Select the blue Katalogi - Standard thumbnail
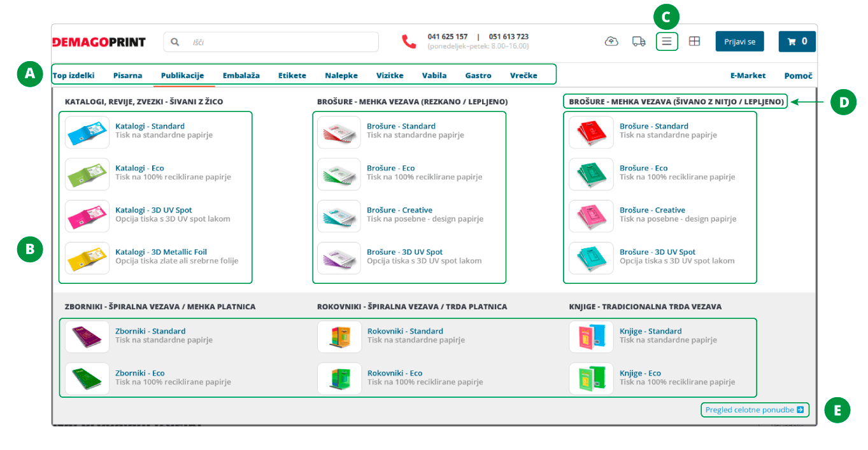 pyautogui.click(x=87, y=132)
